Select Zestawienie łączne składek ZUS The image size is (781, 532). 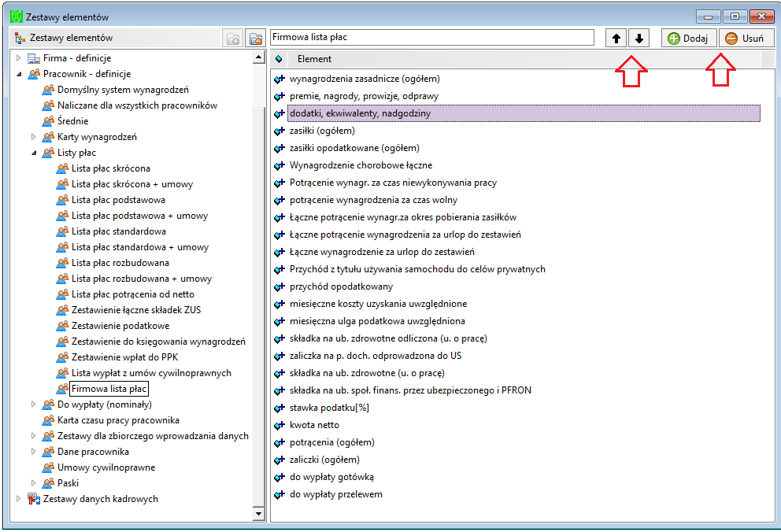[136, 310]
